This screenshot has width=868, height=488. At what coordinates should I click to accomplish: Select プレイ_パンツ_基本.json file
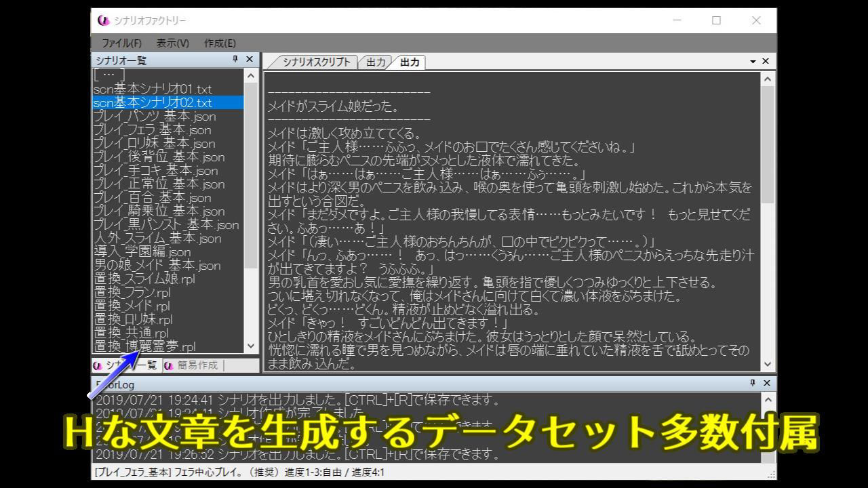pyautogui.click(x=155, y=116)
